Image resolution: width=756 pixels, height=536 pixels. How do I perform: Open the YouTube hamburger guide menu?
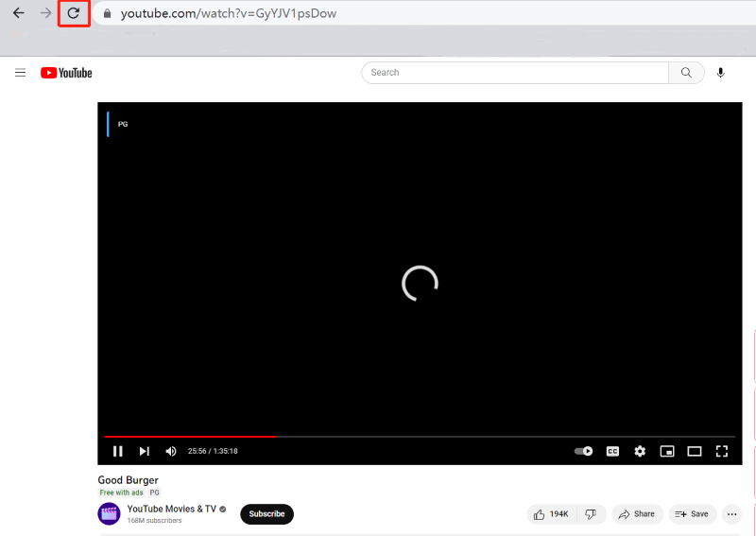coord(20,73)
